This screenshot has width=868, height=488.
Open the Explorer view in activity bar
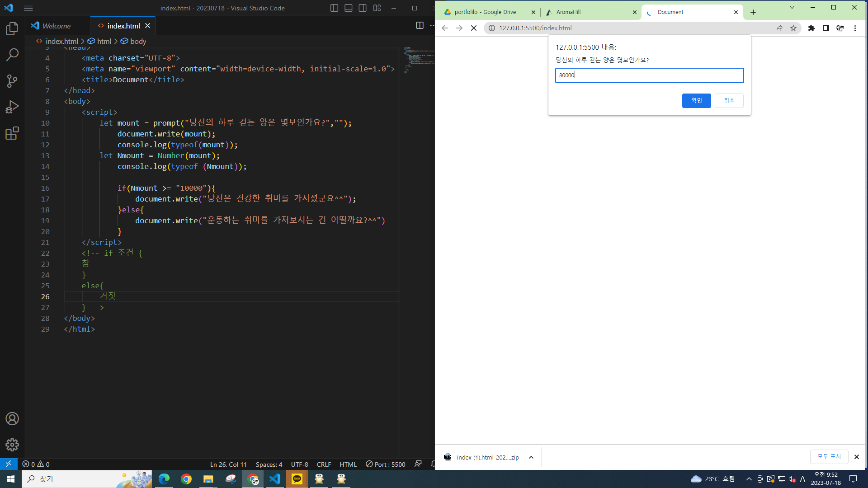click(12, 29)
